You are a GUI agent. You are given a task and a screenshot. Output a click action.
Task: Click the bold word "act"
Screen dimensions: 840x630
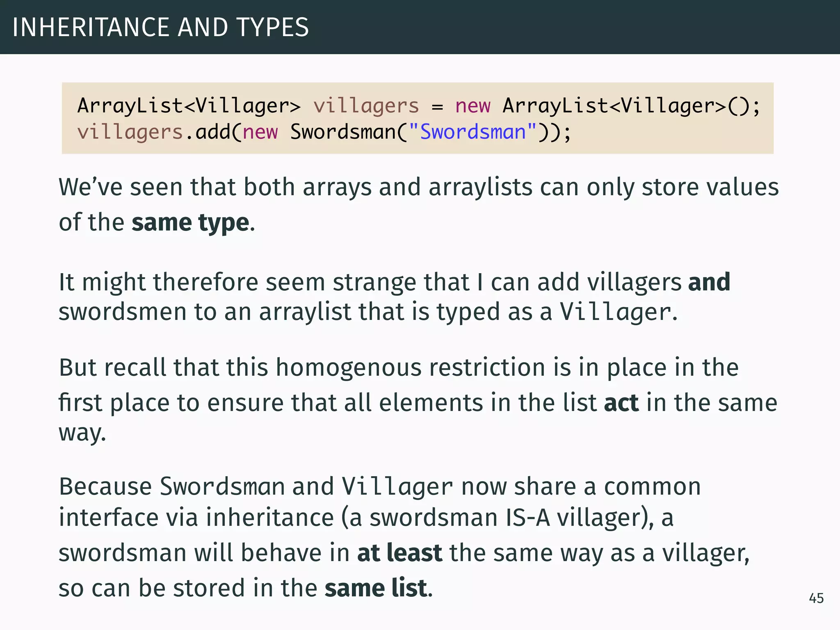(621, 403)
